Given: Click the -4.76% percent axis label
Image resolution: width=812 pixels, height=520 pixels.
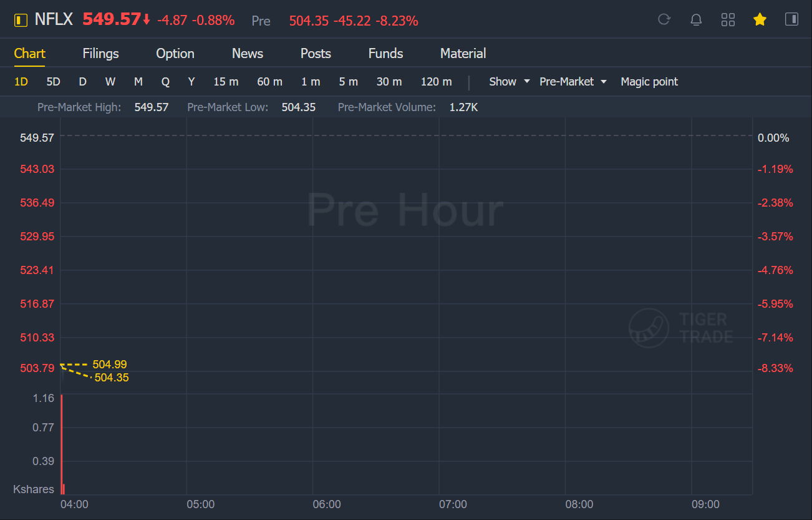Looking at the screenshot, I should [x=775, y=270].
